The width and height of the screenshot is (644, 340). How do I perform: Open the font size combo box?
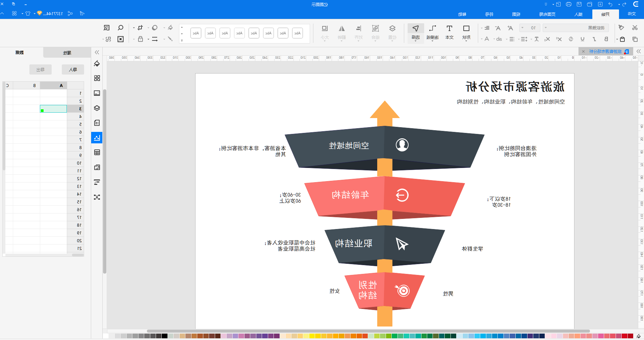(530, 28)
